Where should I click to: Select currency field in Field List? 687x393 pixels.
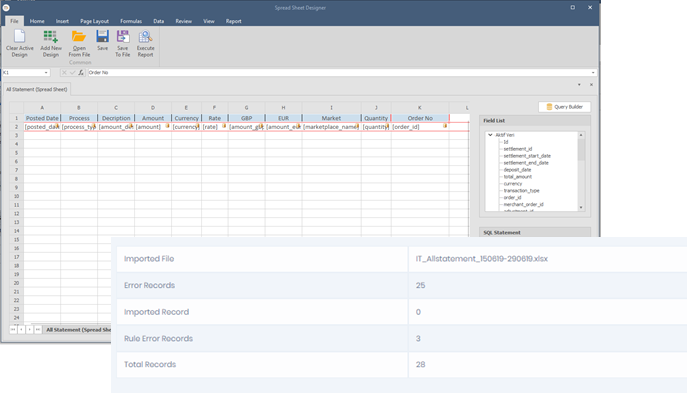point(513,184)
